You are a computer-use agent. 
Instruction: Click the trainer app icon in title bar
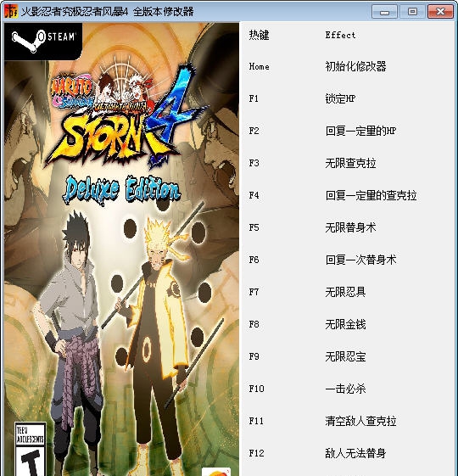coord(11,12)
